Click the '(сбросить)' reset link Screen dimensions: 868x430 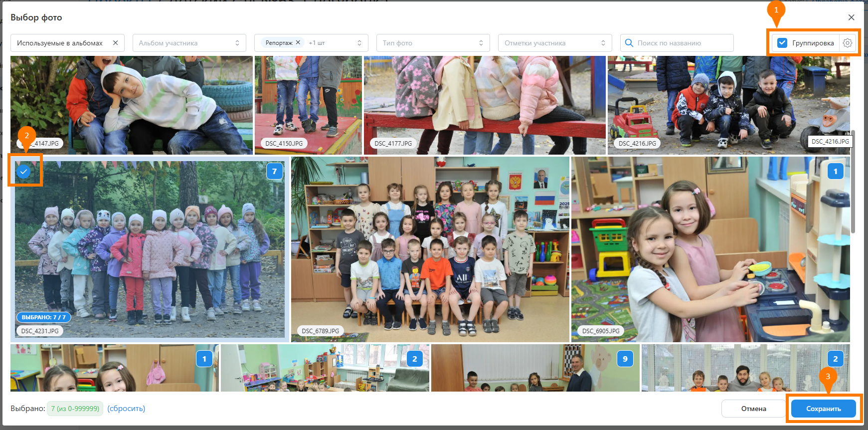pos(126,409)
